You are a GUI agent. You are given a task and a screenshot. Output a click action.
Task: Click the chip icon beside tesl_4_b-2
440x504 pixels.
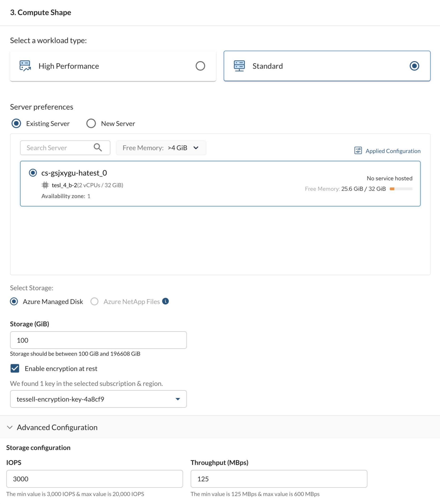[x=45, y=185]
